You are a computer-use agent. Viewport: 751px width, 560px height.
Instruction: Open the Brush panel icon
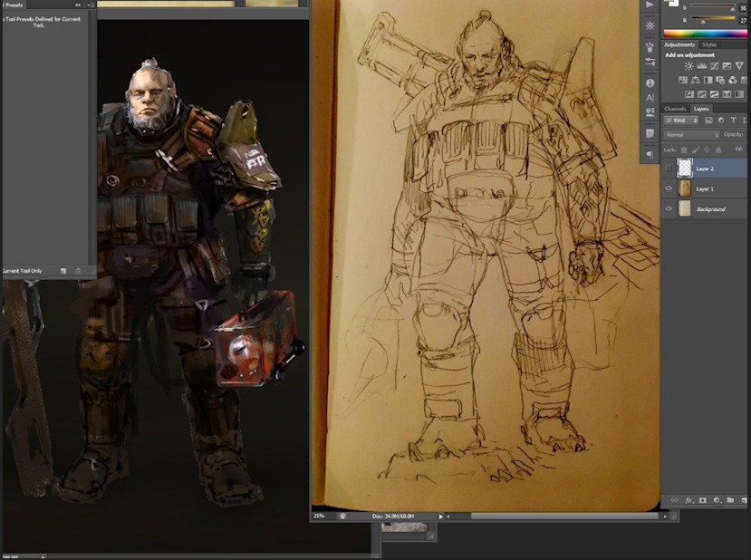[650, 47]
